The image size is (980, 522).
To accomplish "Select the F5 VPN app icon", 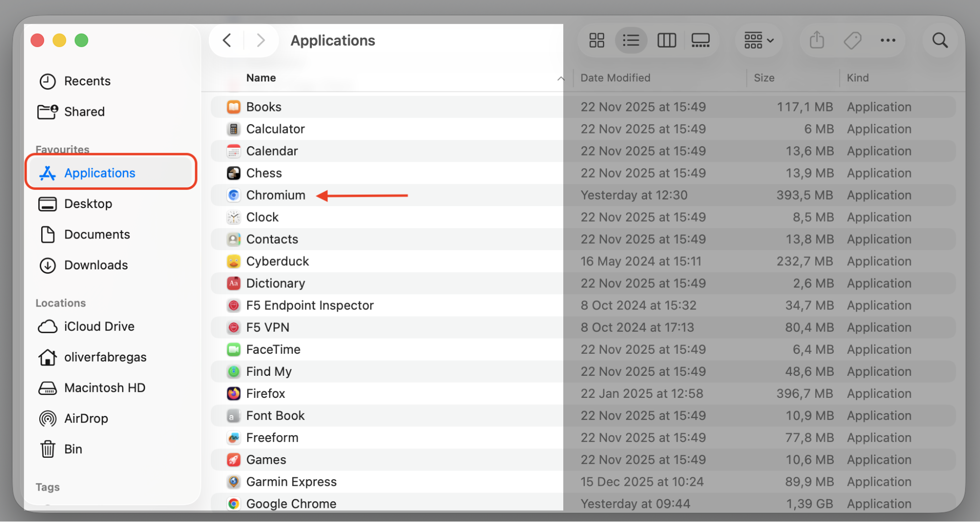I will tap(234, 327).
